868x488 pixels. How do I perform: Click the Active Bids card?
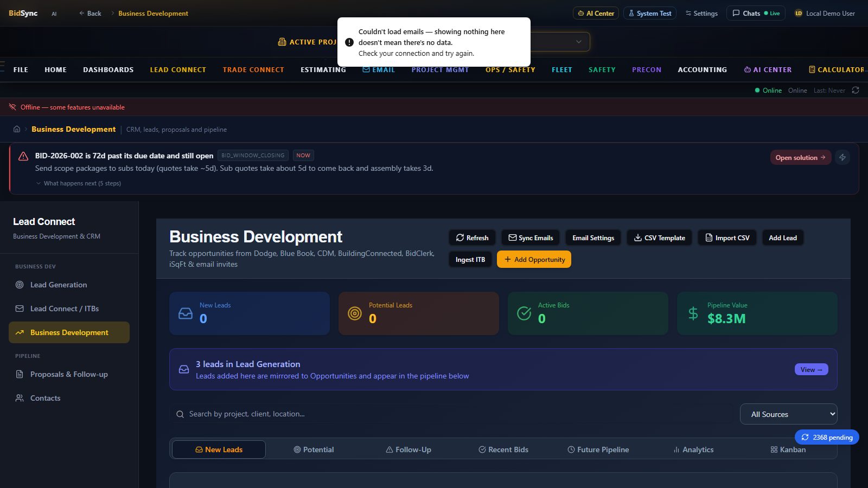(x=588, y=313)
